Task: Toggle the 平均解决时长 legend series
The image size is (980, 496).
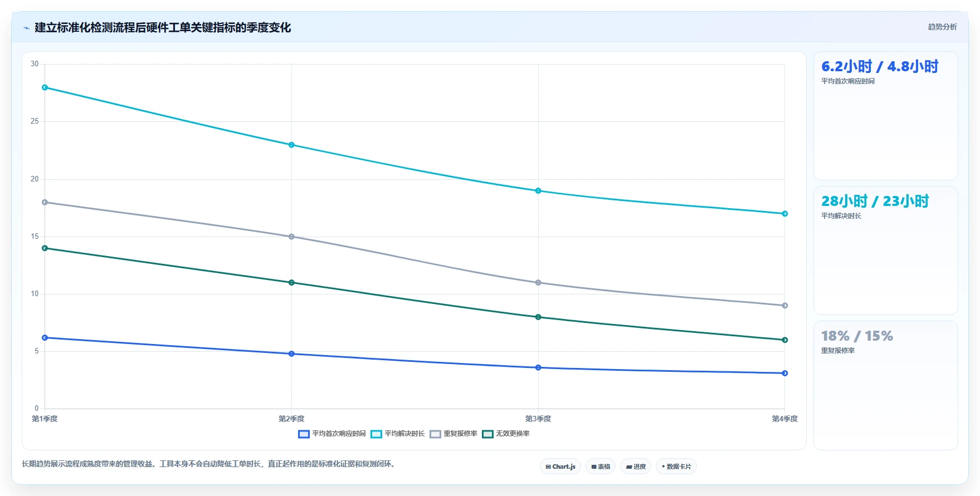Action: [x=398, y=434]
